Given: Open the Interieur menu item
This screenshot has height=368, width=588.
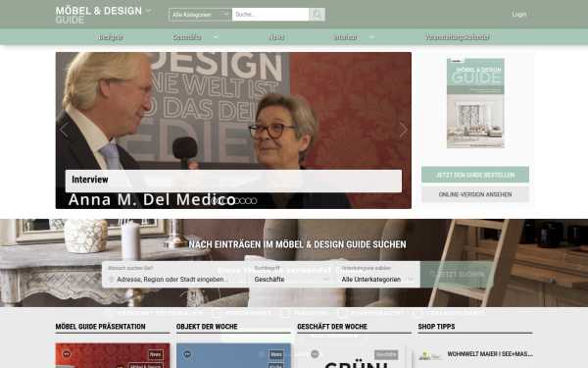Looking at the screenshot, I should tap(345, 37).
